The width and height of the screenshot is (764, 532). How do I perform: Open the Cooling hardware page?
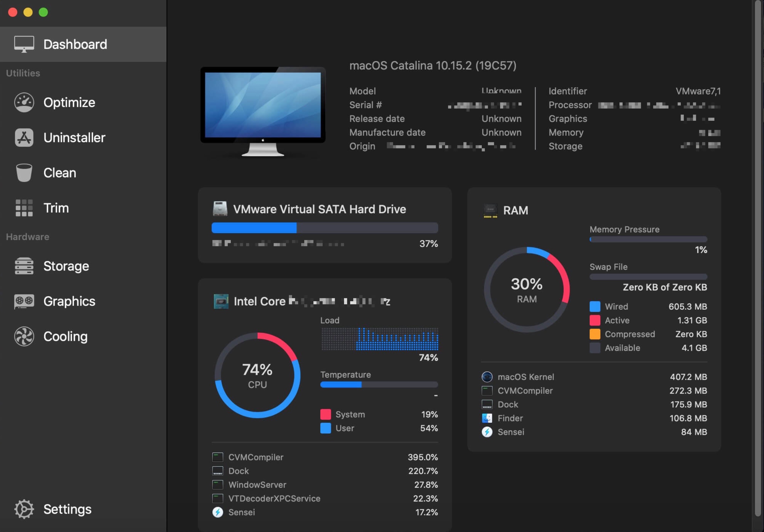66,336
